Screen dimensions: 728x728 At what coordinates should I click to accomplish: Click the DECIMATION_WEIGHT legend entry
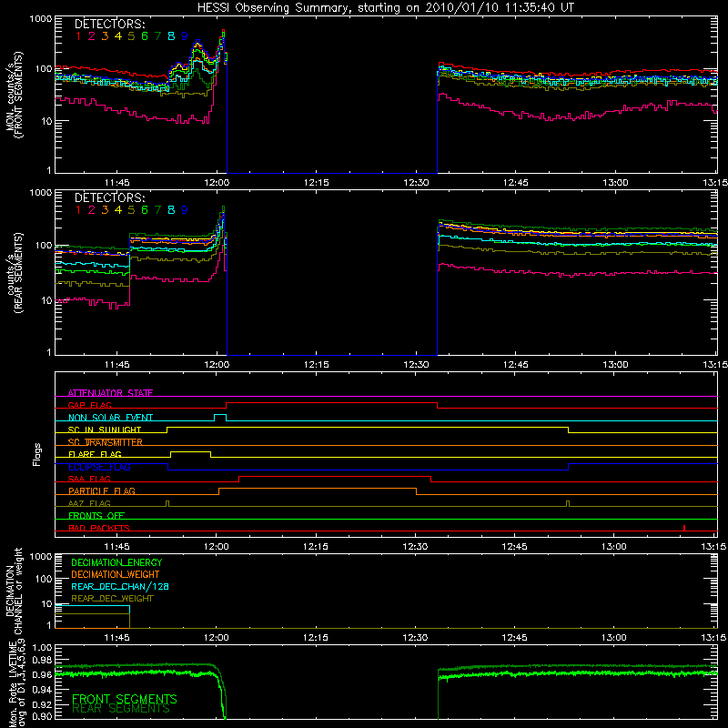(116, 574)
